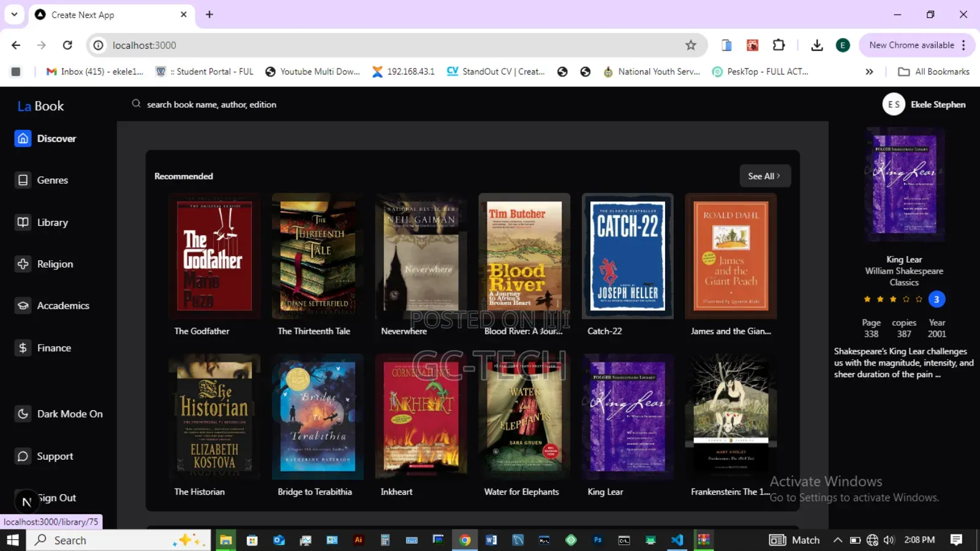
Task: Open The Historian book cover
Action: [x=214, y=417]
